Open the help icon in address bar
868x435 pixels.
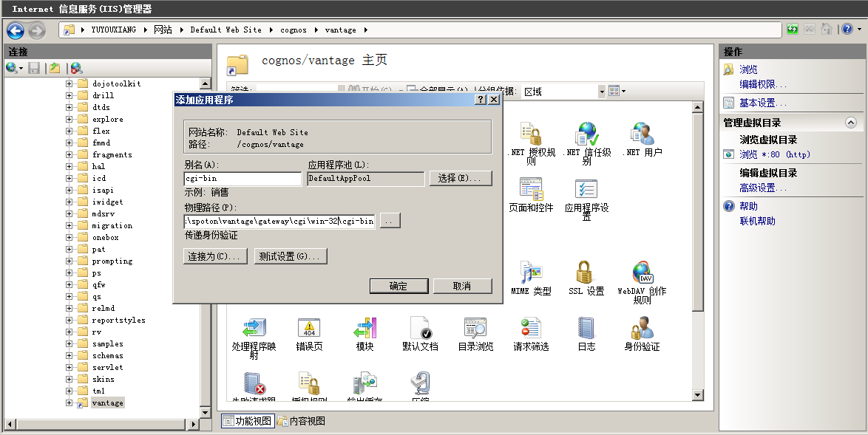847,30
